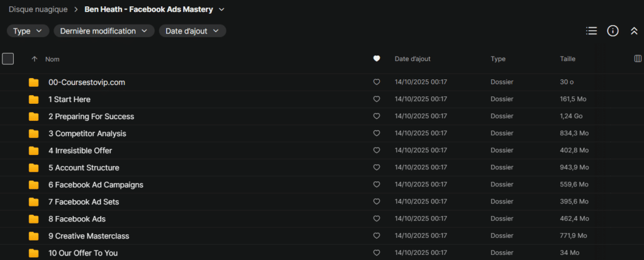This screenshot has height=260, width=644.
Task: Expand the Dernière modification filter
Action: [104, 31]
